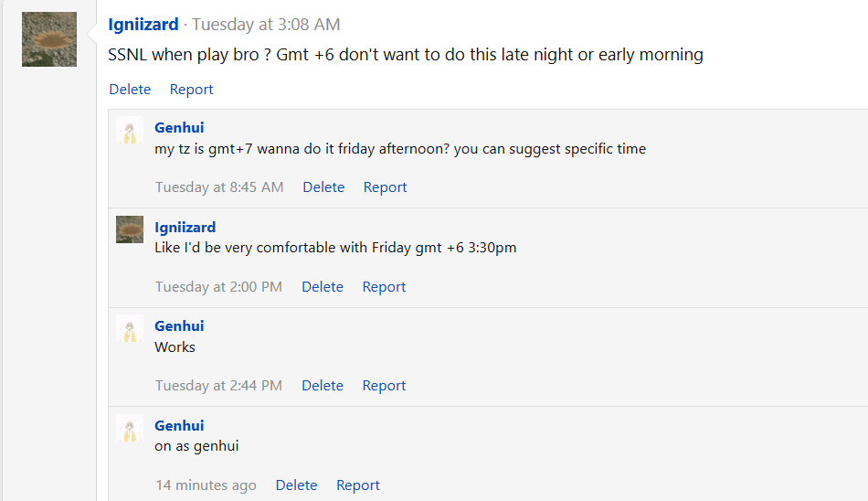The image size is (868, 501).
Task: Delete the main SSNL post
Action: coord(130,90)
